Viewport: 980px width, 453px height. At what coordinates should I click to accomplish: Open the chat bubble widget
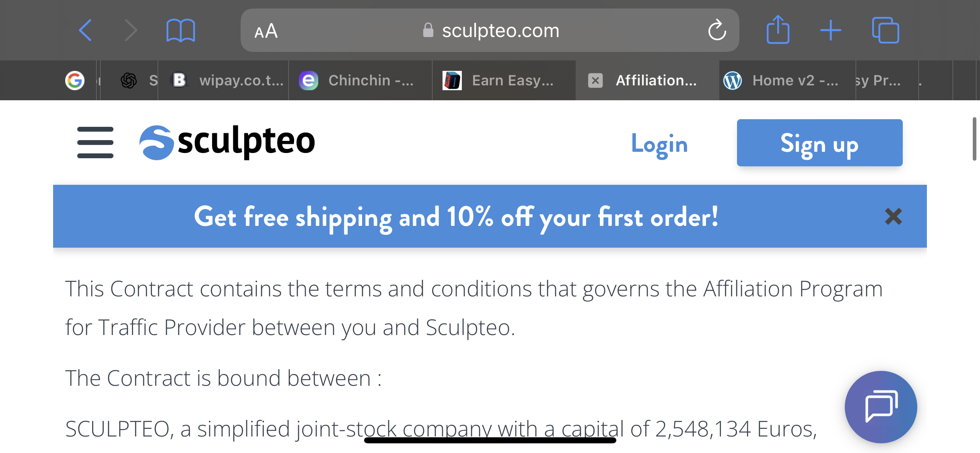(881, 407)
